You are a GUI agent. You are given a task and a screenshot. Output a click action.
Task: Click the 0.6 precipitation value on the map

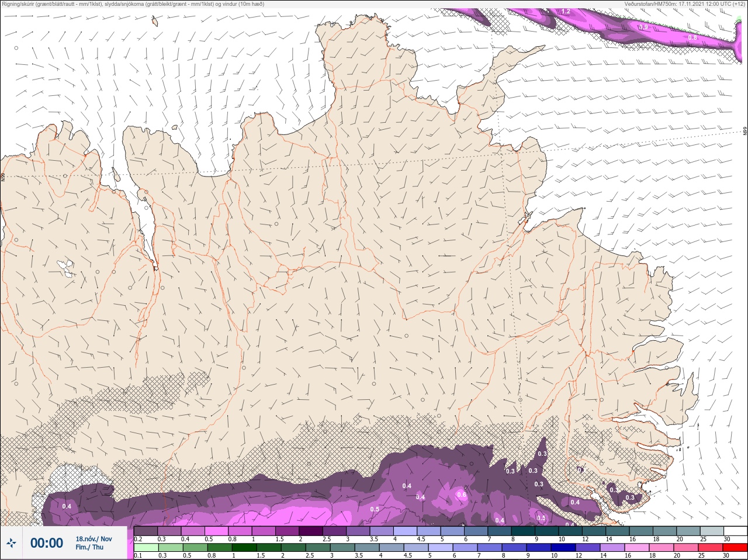462,495
